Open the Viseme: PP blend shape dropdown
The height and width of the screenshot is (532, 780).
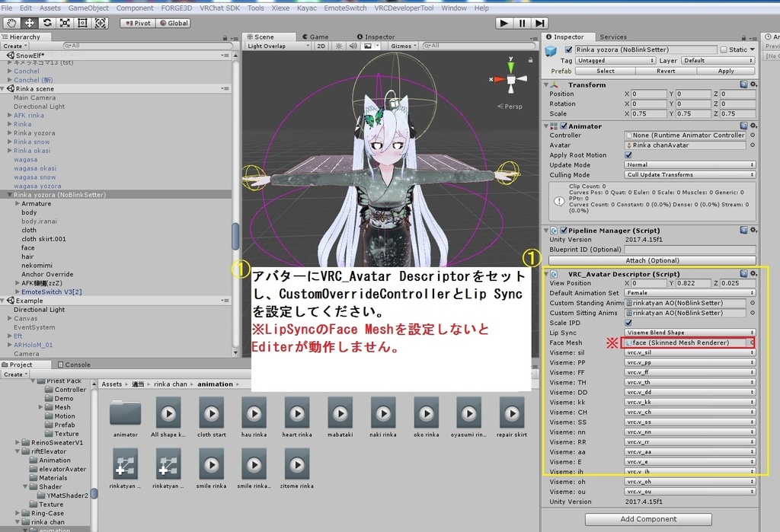click(x=690, y=362)
